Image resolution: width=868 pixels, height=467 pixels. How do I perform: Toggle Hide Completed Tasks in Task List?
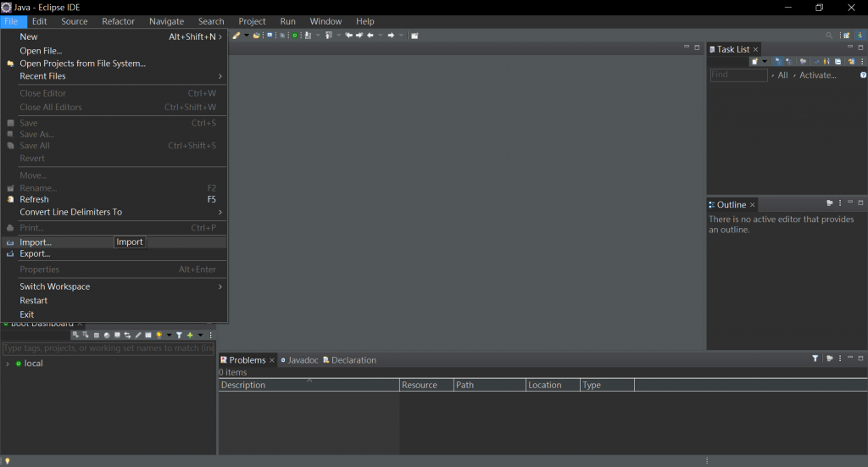click(817, 61)
